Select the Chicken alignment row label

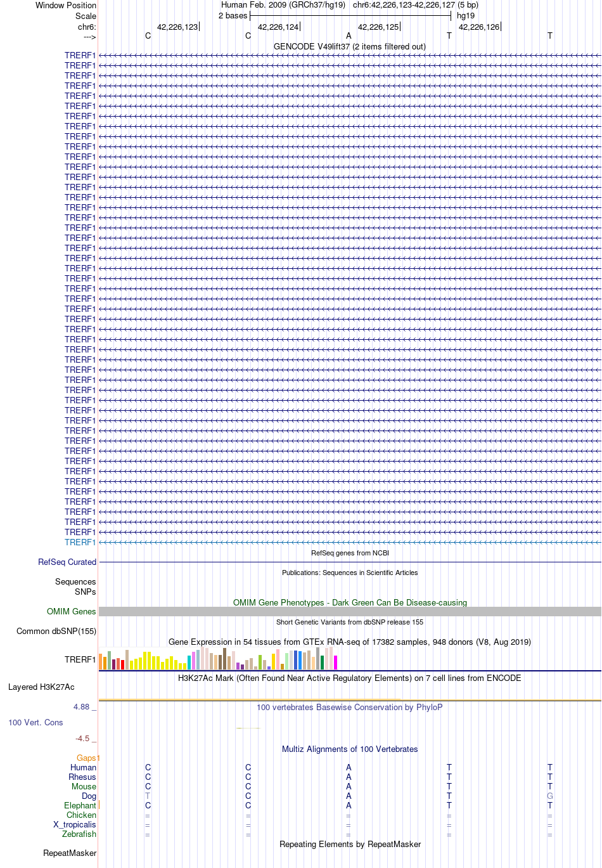[82, 815]
